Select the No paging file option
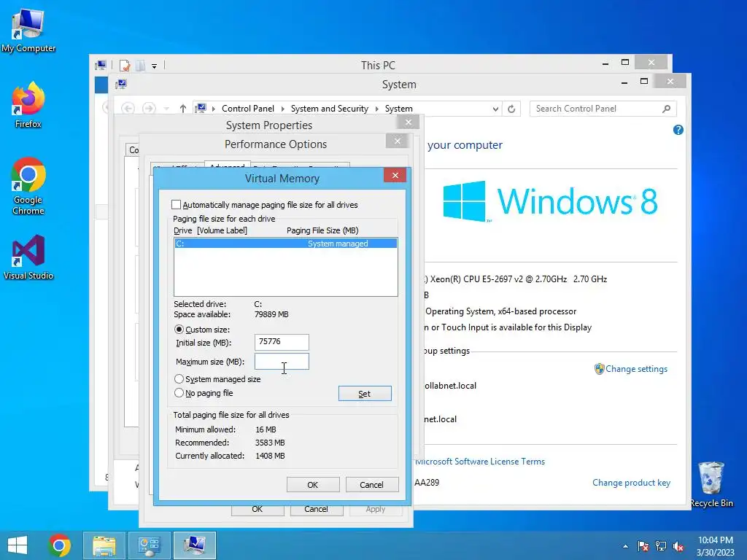The width and height of the screenshot is (747, 560). coord(179,393)
